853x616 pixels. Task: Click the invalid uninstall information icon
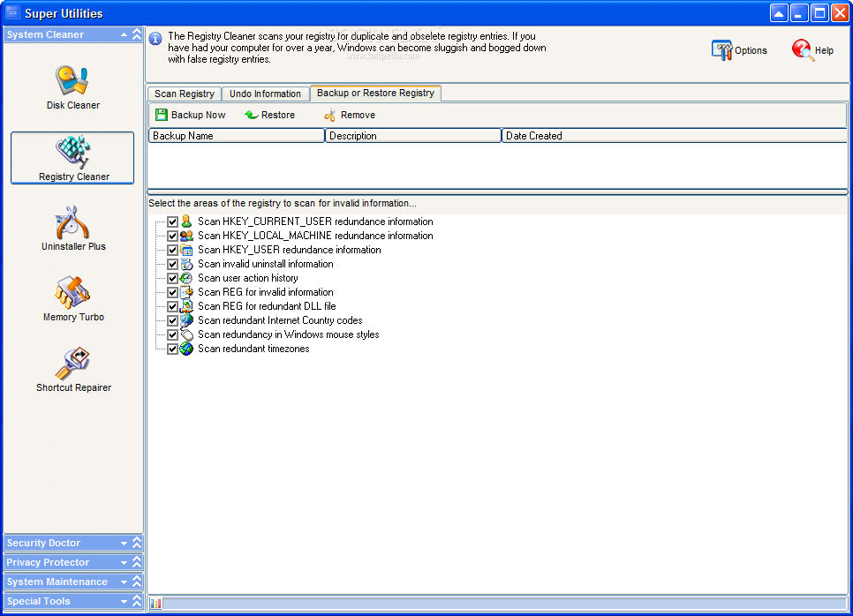[186, 264]
